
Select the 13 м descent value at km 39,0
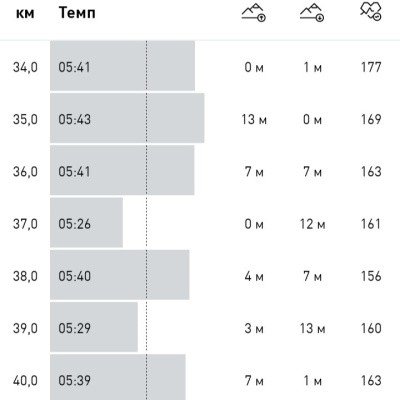(312, 328)
